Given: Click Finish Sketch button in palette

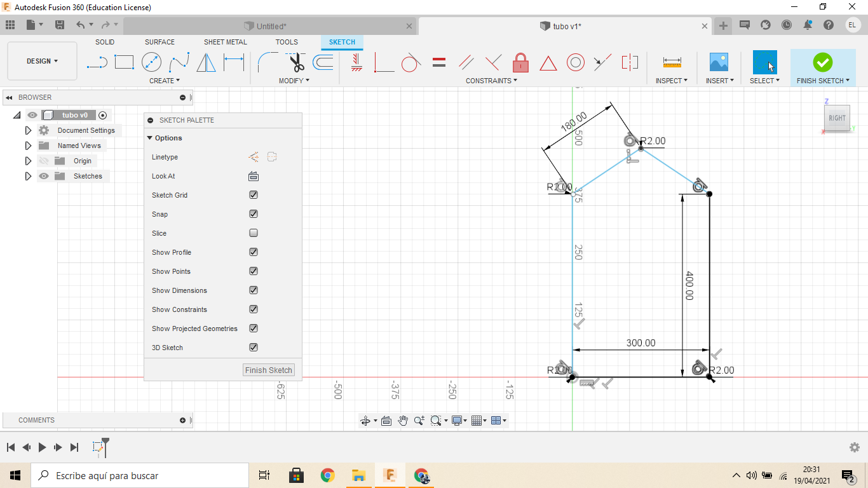Looking at the screenshot, I should tap(269, 370).
